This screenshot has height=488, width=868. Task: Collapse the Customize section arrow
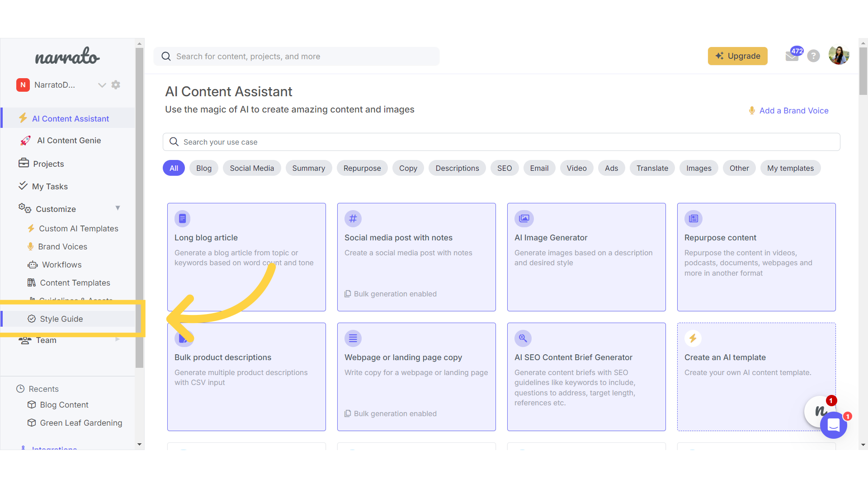(118, 208)
